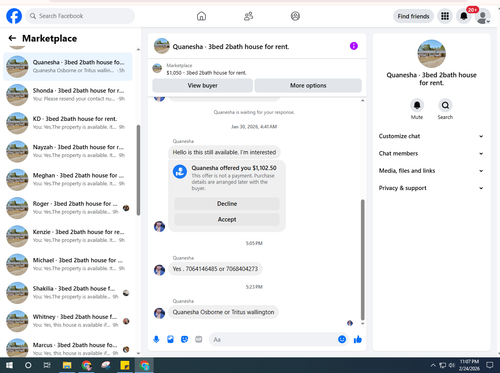Open Windows action center notification icon
The image size is (500, 373).
[490, 365]
